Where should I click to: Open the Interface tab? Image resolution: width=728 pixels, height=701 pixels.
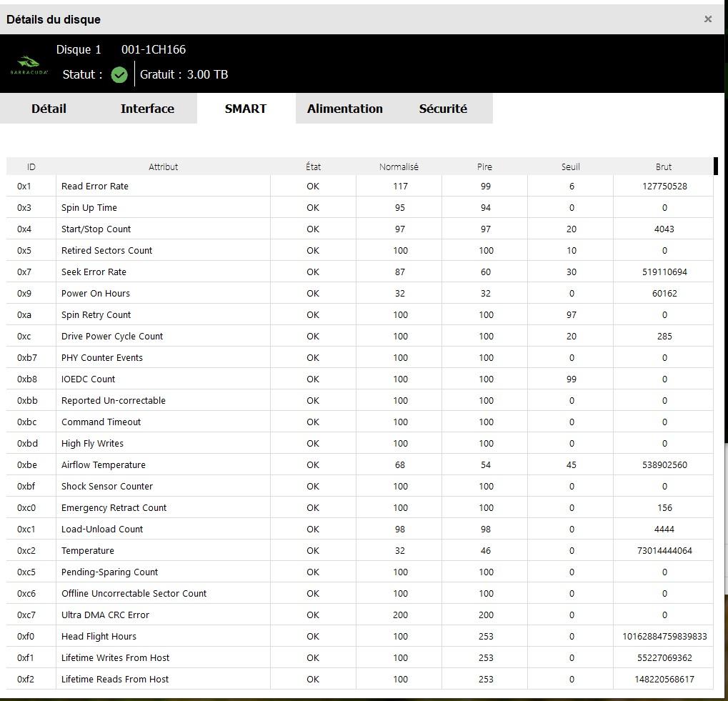tap(147, 109)
